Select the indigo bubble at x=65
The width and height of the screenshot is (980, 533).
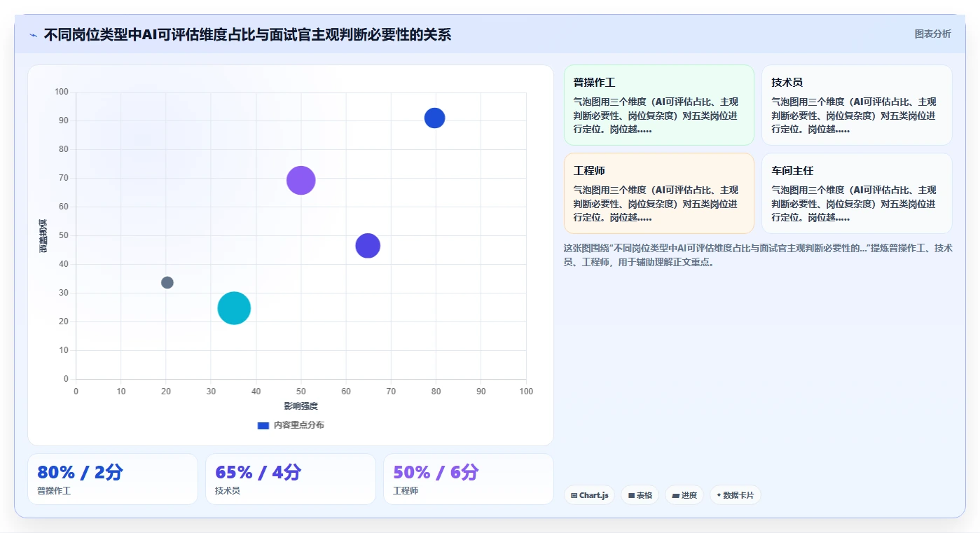tap(368, 246)
